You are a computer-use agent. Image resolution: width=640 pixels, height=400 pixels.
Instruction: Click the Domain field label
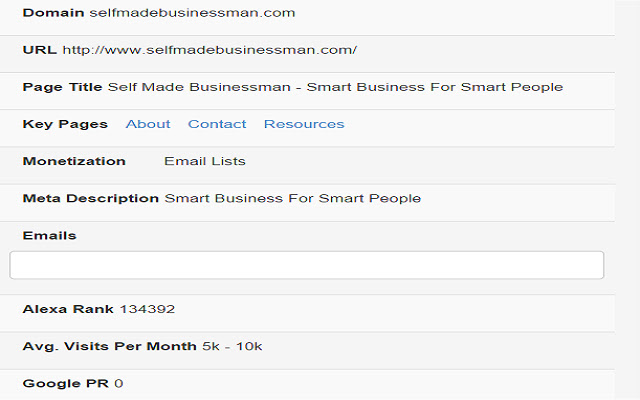tap(53, 13)
